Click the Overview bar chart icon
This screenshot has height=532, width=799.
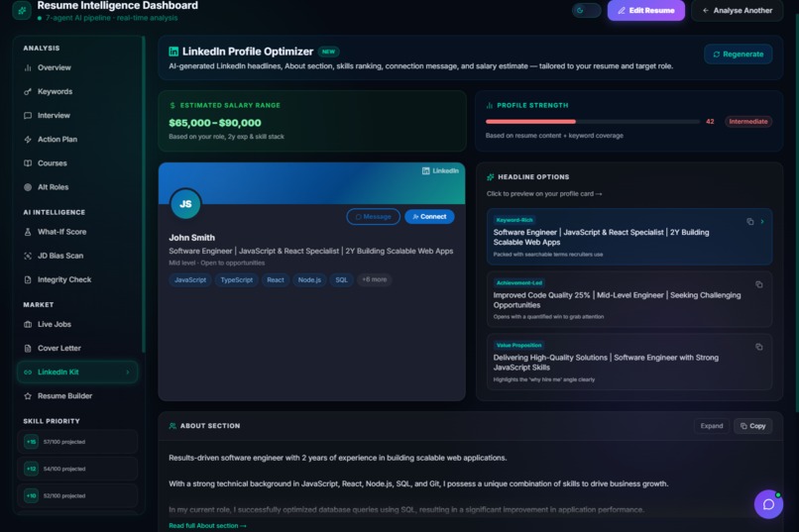click(28, 67)
